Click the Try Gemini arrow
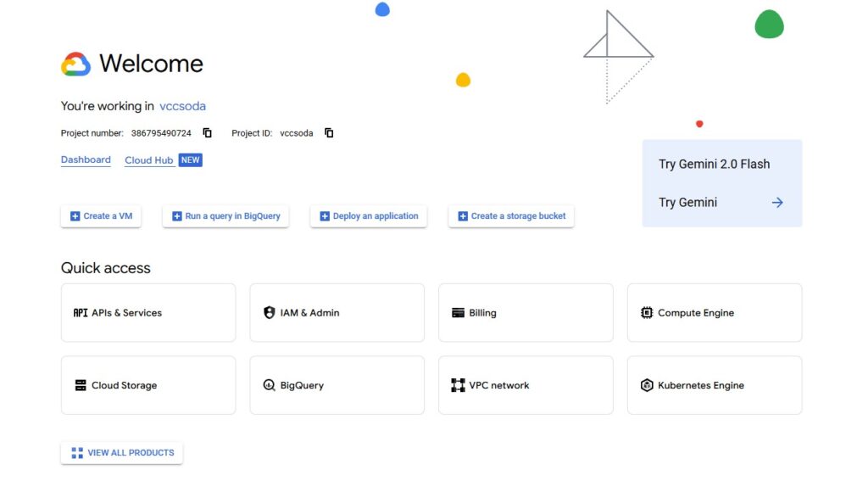Viewport: 868px width, 481px height. [x=777, y=203]
